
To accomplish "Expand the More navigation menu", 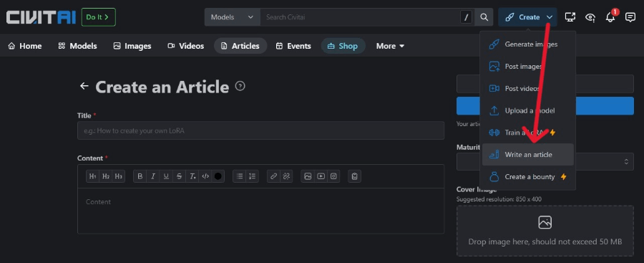I will pyautogui.click(x=390, y=46).
